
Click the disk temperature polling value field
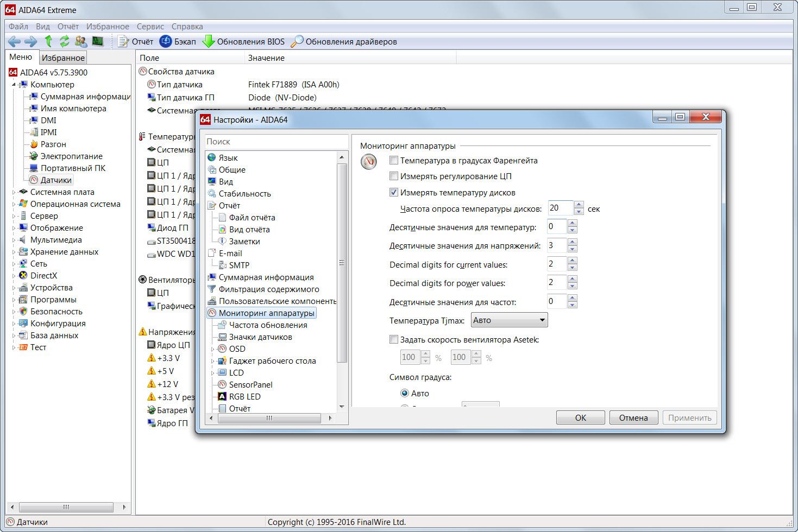pos(561,208)
